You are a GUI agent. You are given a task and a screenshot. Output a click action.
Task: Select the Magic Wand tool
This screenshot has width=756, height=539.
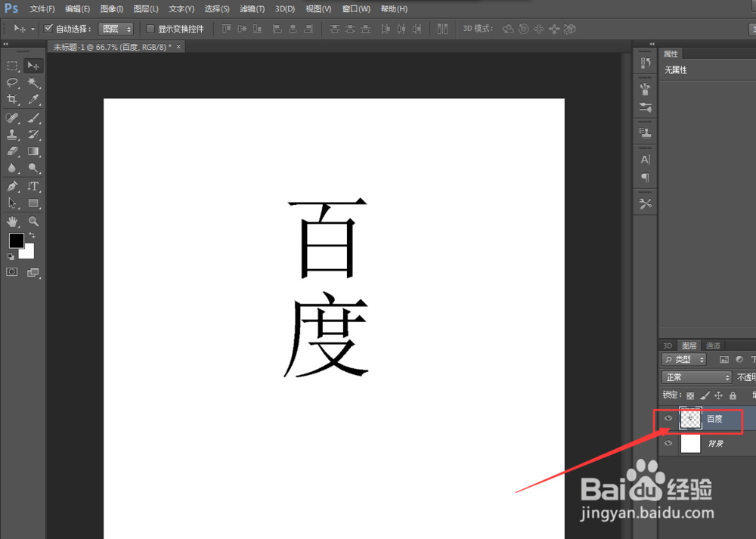(33, 82)
